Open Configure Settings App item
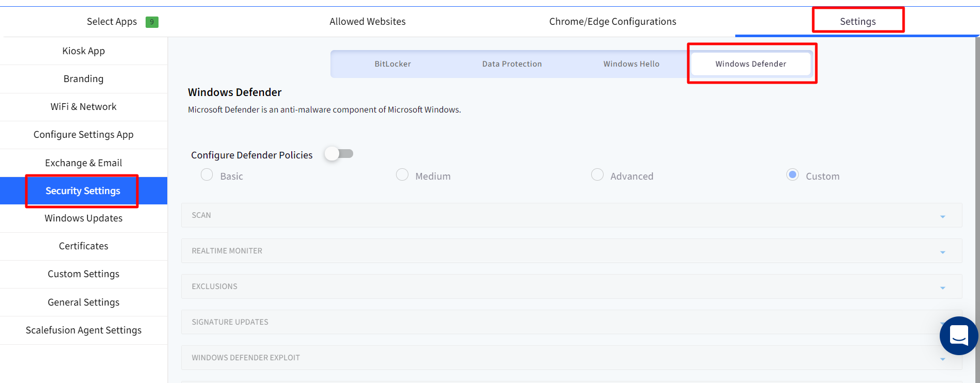980x383 pixels. click(x=84, y=135)
